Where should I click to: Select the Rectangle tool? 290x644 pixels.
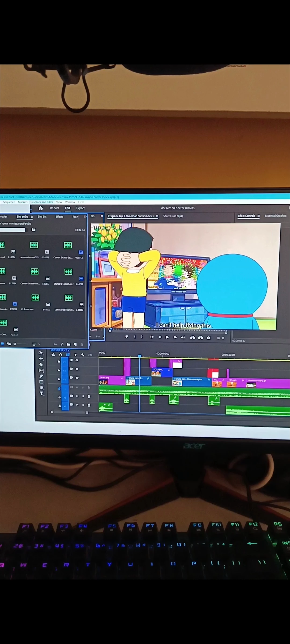pyautogui.click(x=41, y=382)
